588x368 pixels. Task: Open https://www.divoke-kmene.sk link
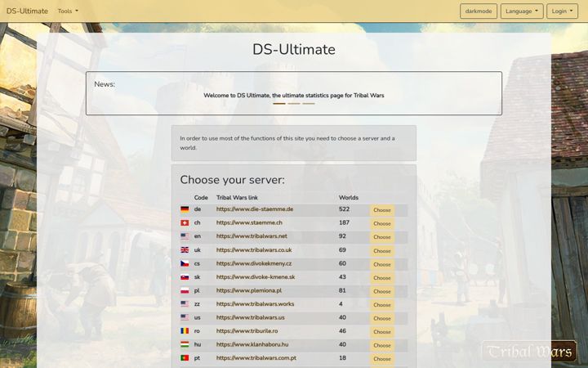[x=256, y=277]
